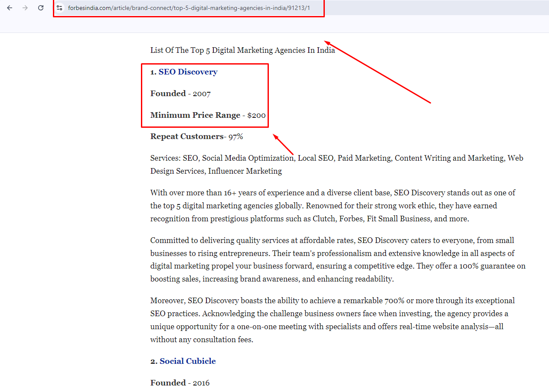549x392 pixels.
Task: Click the paragraph starting "Committed to delivering quality services"
Action: (338, 259)
